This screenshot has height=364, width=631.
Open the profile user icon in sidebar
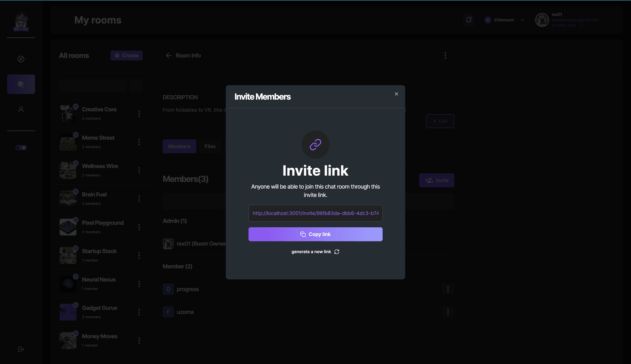21,110
